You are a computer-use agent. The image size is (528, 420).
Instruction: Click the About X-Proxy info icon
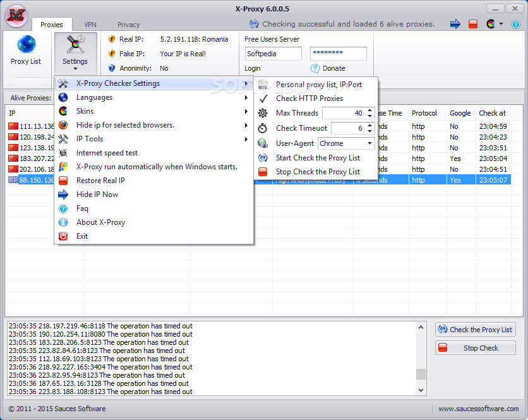pos(63,222)
